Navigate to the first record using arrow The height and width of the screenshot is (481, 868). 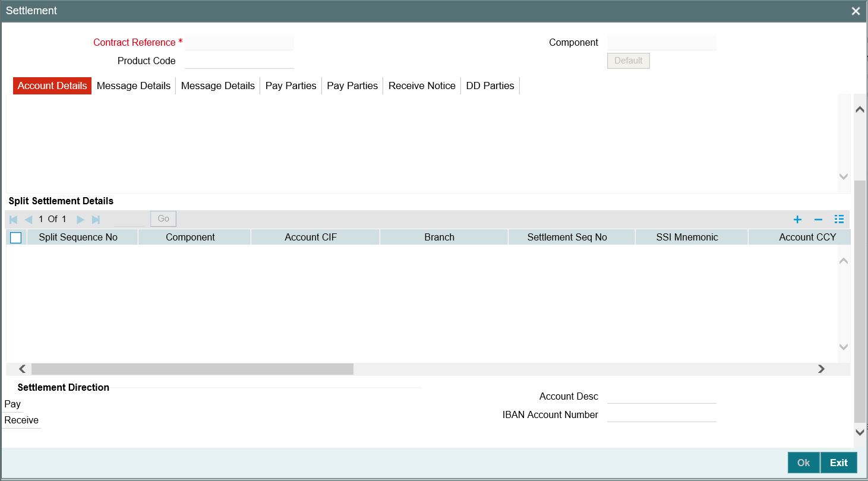pyautogui.click(x=12, y=219)
